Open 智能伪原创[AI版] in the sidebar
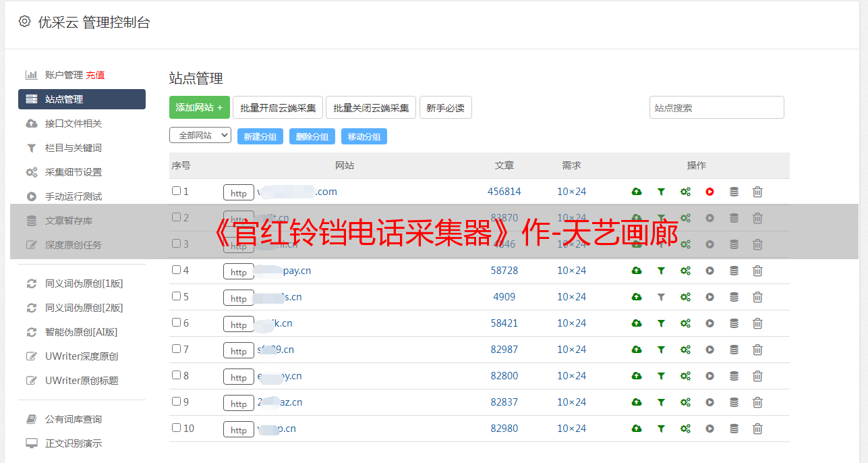Viewport: 868px width, 463px height. pos(82,332)
